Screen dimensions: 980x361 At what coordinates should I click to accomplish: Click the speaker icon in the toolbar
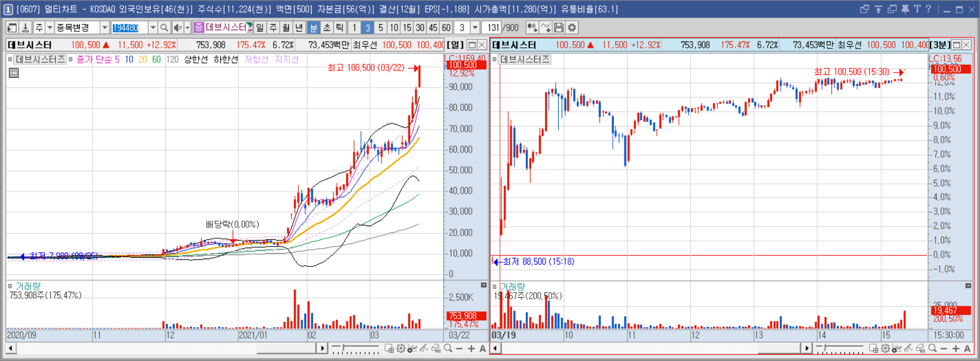tap(177, 28)
